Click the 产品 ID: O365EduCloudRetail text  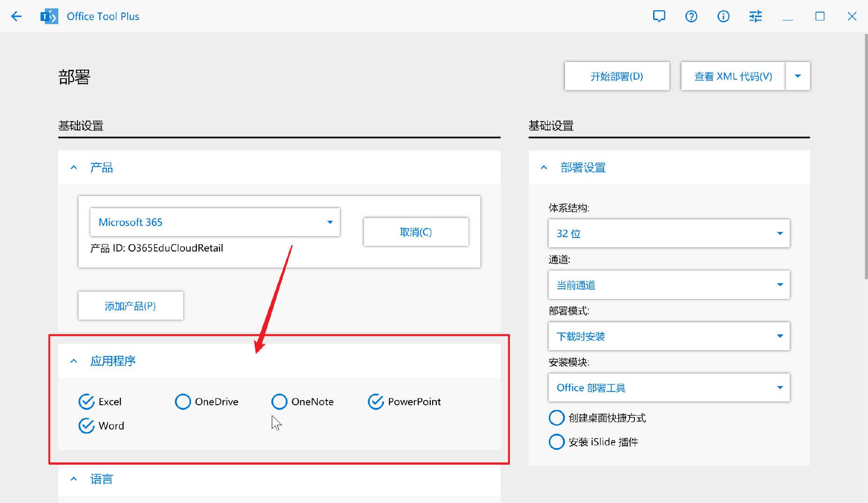(157, 248)
